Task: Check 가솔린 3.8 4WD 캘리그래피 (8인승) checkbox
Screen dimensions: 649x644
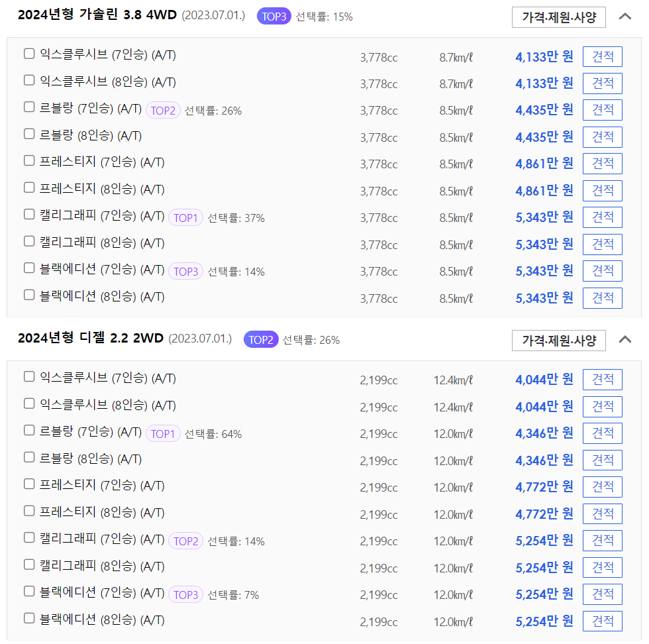Action: [x=29, y=241]
